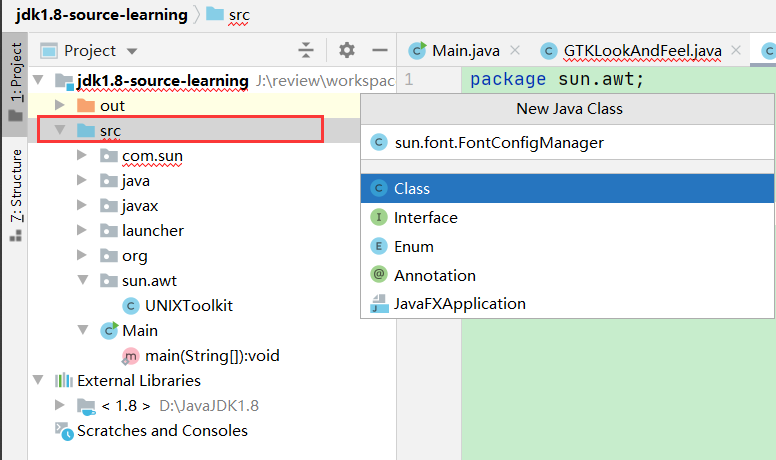The width and height of the screenshot is (776, 460).
Task: Open the GTKLookAndFeel.java tab
Action: tap(642, 50)
